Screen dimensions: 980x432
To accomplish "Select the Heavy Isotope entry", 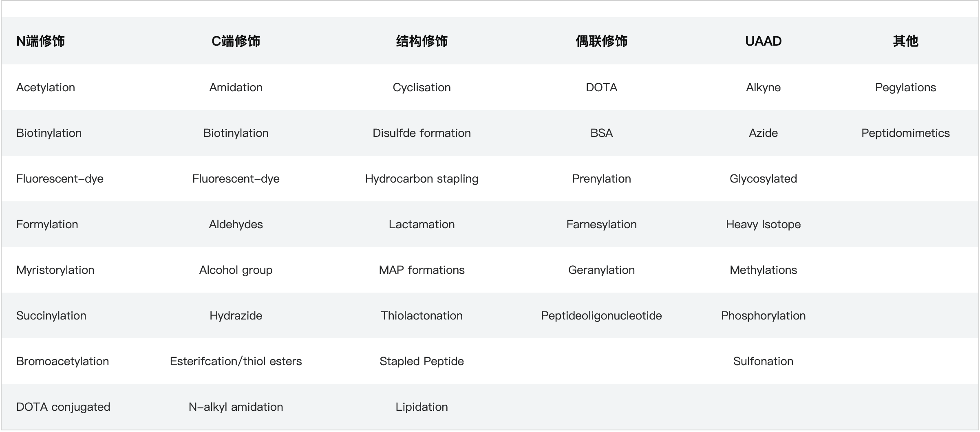I will (x=763, y=225).
